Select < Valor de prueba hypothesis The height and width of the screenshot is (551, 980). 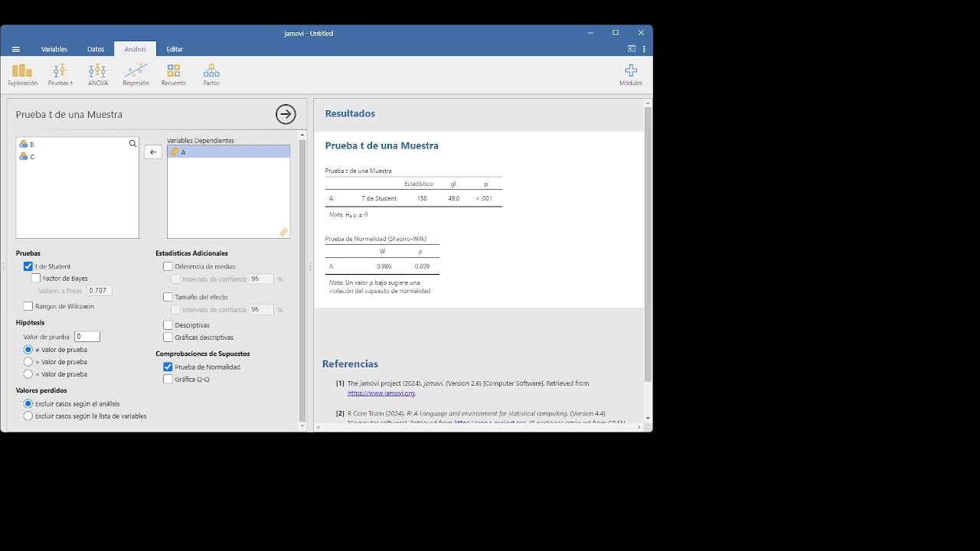28,374
